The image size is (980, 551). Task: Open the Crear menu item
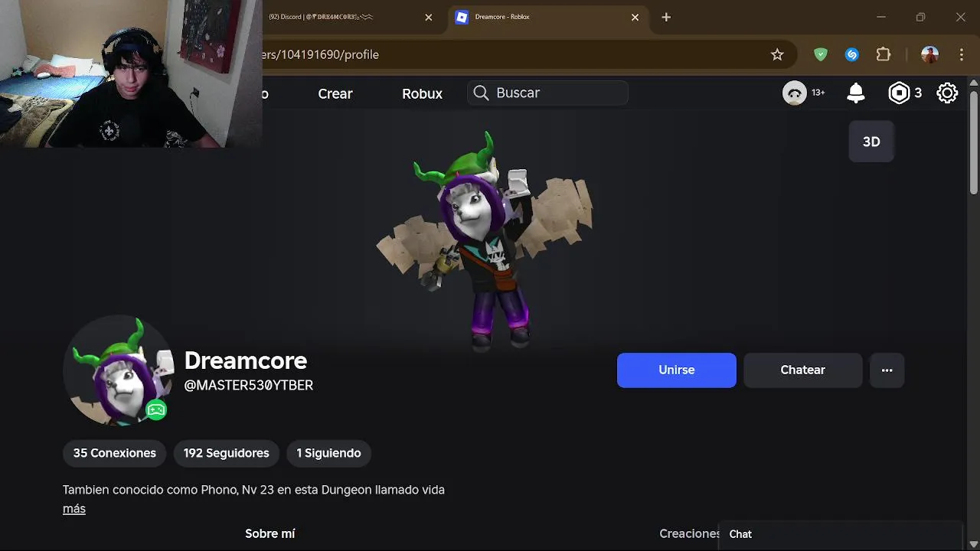point(335,93)
